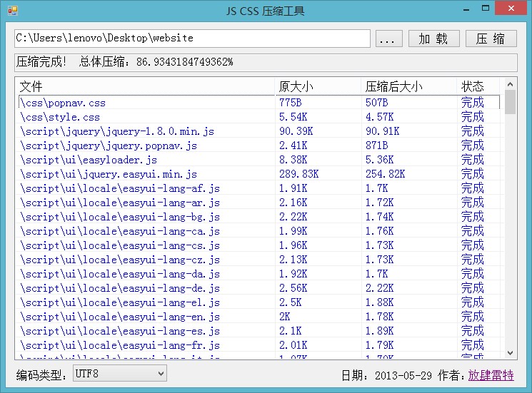Click the folder path input field

pos(192,39)
